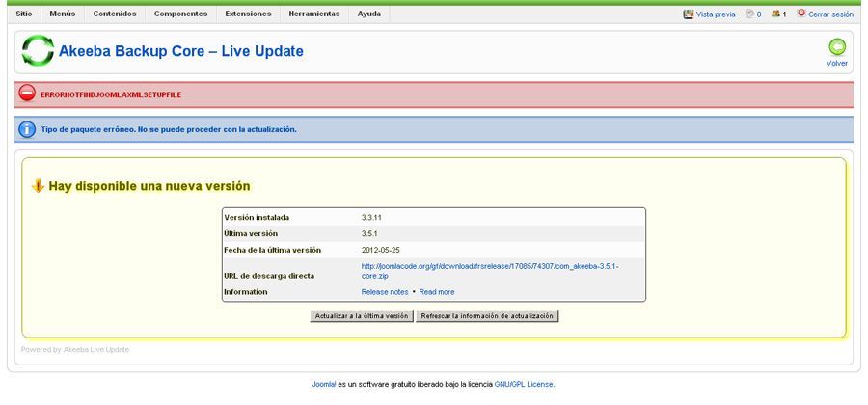
Task: Click the green Volver arrow icon
Action: (x=837, y=47)
